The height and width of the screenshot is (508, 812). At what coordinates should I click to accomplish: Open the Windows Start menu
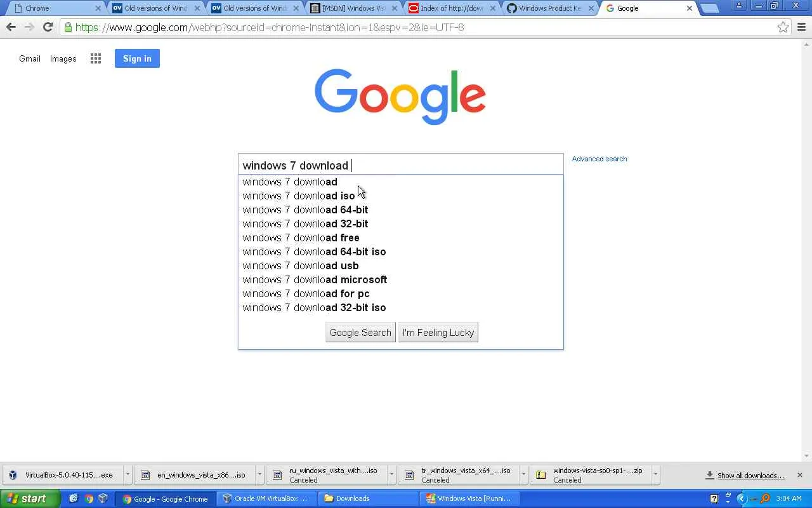[30, 498]
